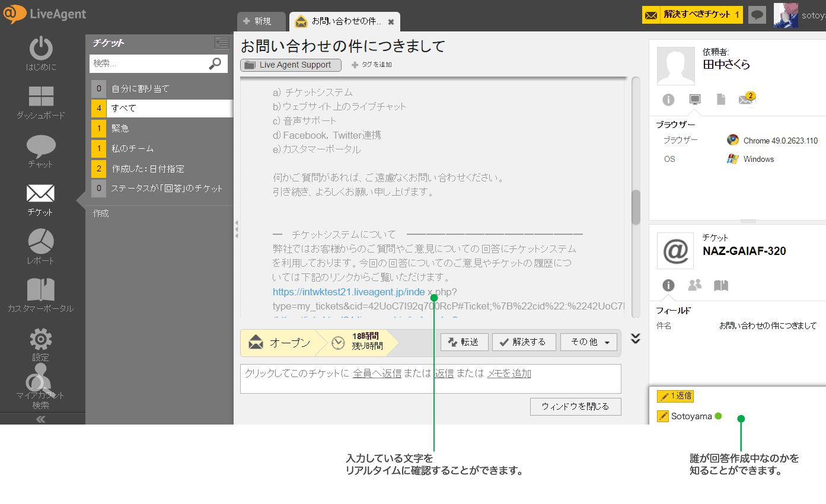
Task: Open the ダッシュボード dashboard icon
Action: 41,97
